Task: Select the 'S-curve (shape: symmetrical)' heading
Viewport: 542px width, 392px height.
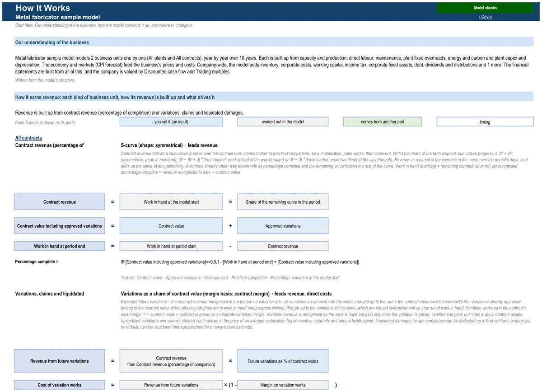Action: [169, 145]
